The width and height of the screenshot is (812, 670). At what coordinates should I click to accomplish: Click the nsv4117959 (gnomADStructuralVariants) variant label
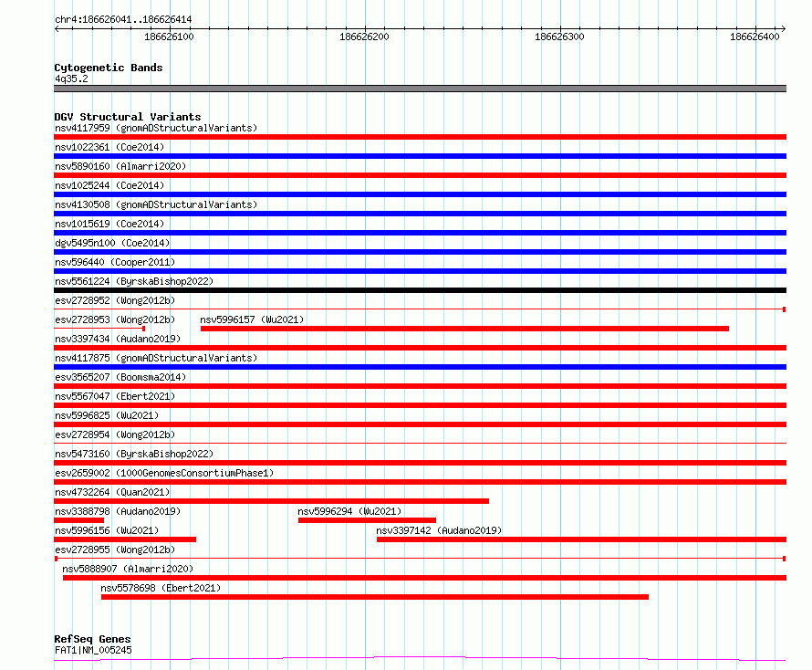tap(156, 128)
